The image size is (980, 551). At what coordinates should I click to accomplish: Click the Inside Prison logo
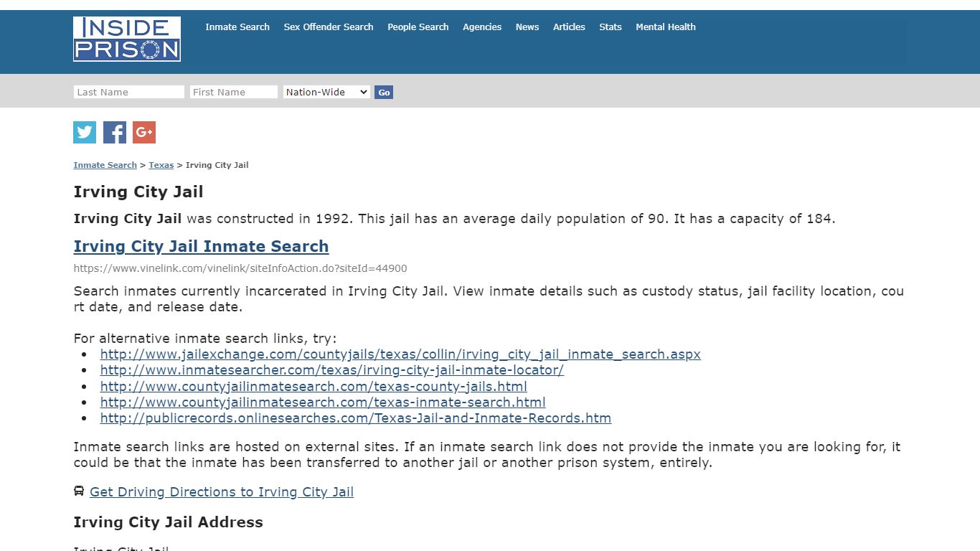126,39
